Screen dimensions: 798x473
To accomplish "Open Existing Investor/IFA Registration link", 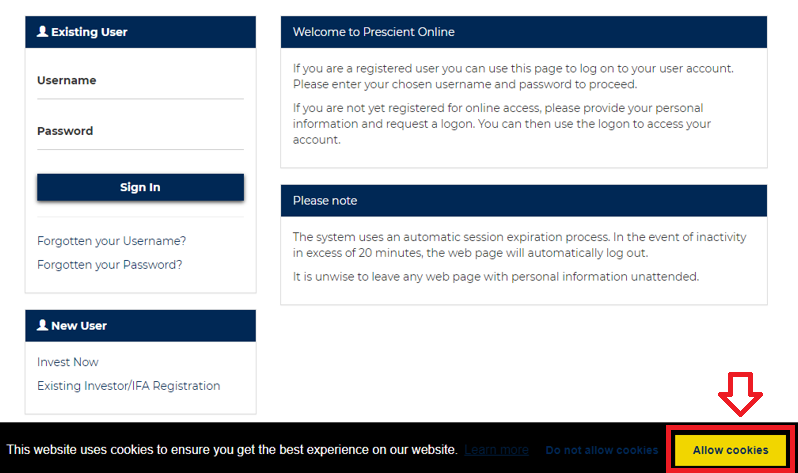I will 129,386.
